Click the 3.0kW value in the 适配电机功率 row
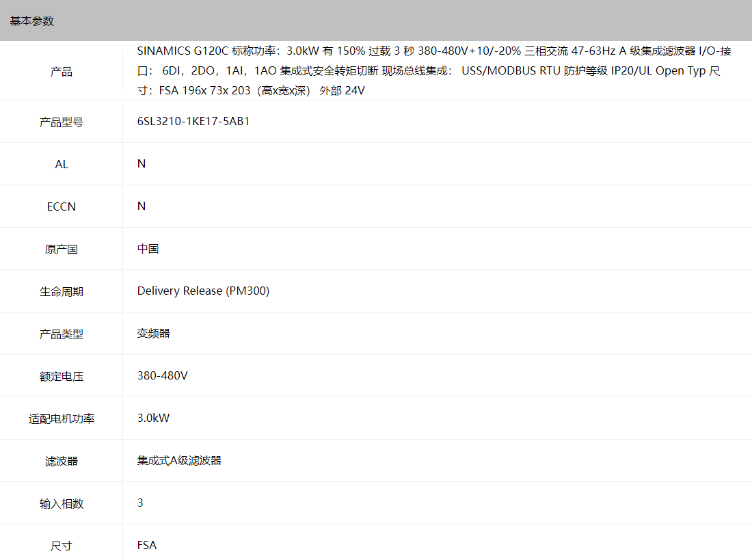Image resolution: width=752 pixels, height=560 pixels. (153, 418)
